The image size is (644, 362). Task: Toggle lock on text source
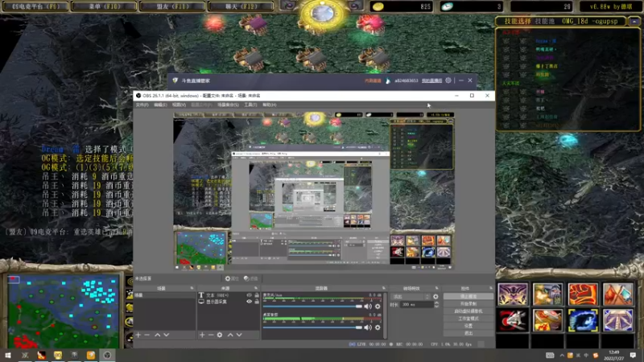(257, 295)
